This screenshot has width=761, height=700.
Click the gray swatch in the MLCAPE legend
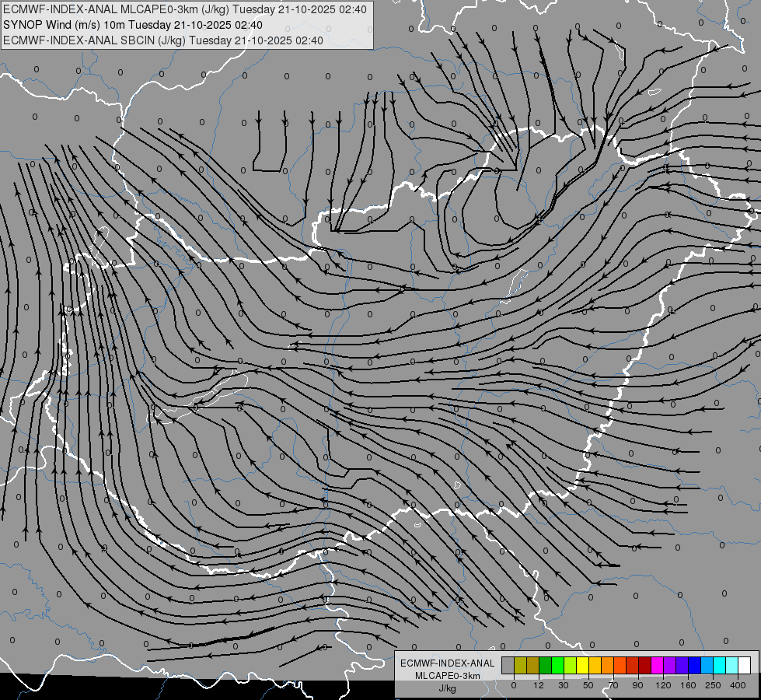click(x=508, y=665)
